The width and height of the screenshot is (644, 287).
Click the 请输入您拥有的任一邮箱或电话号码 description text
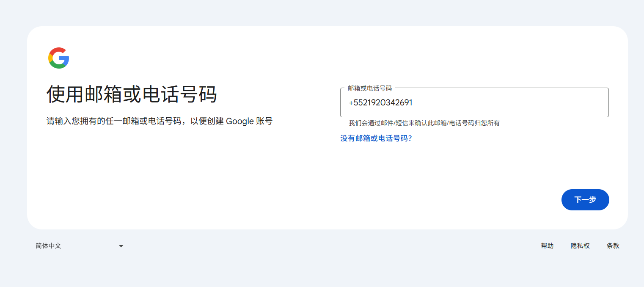160,121
